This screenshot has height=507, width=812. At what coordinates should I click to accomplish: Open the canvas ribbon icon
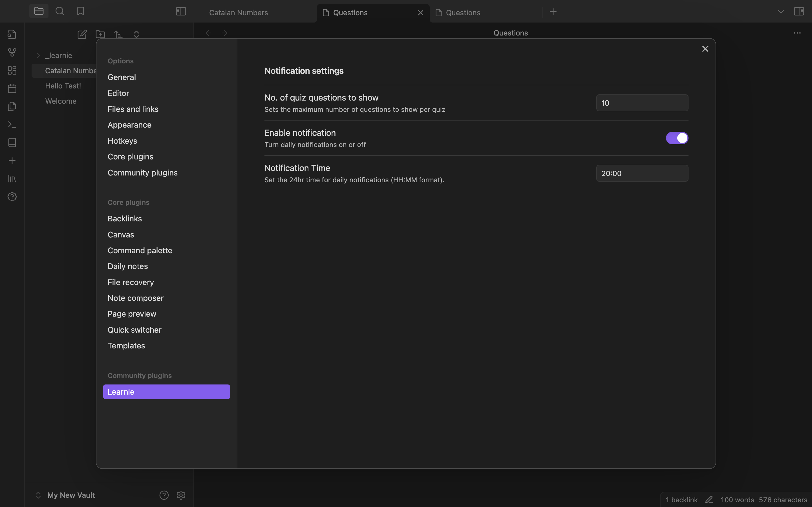[12, 70]
